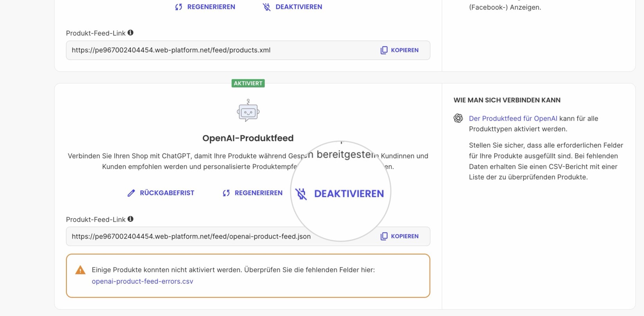The height and width of the screenshot is (316, 644).
Task: Click the OpenAI logo icon in the sidebar
Action: coord(458,118)
